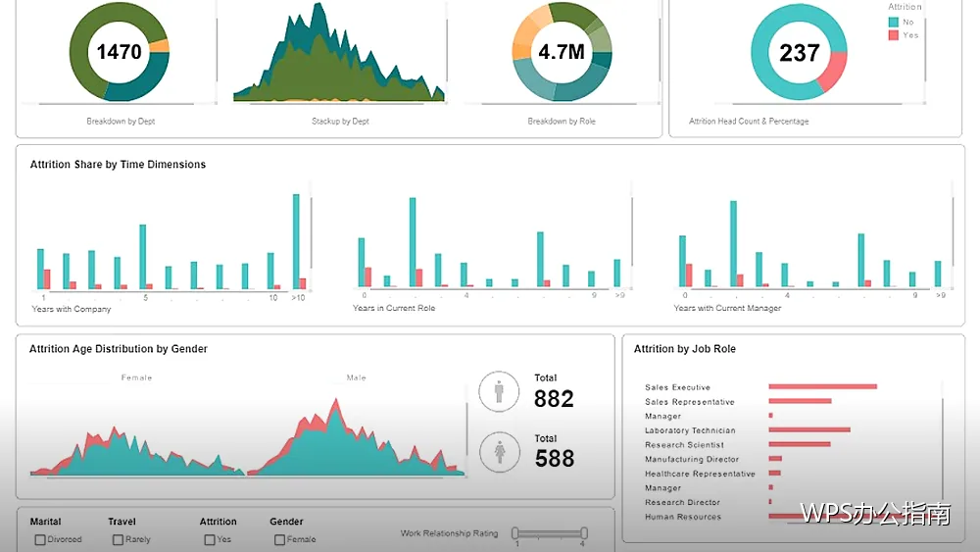
Task: Click the Sales Executive role label
Action: tap(677, 387)
